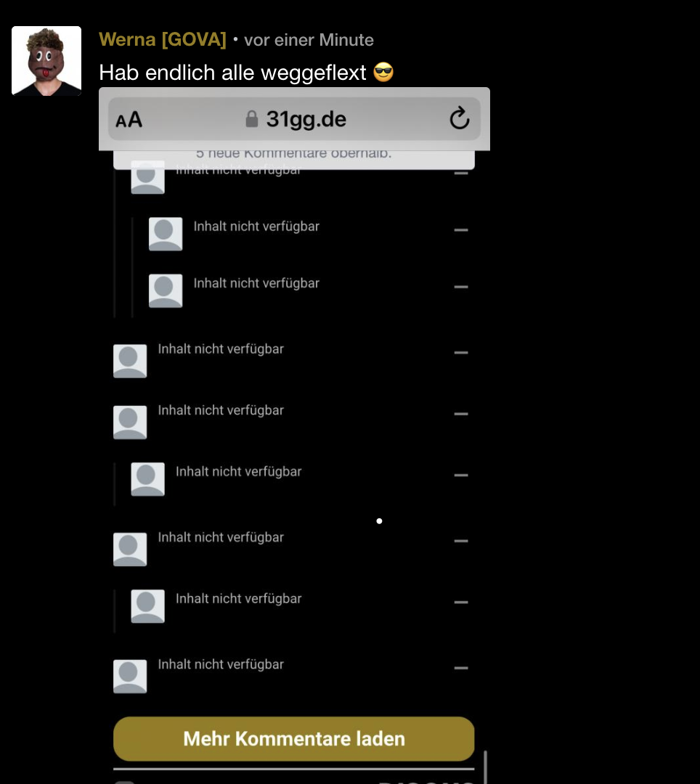
Task: Click the Mehr Kommentare laden button
Action: pyautogui.click(x=294, y=738)
